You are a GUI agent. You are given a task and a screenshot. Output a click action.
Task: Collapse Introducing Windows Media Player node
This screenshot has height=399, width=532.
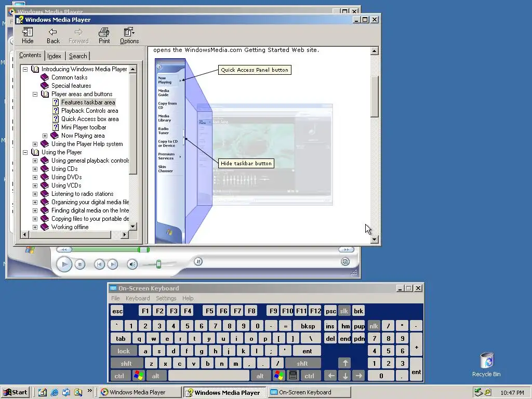tap(25, 69)
